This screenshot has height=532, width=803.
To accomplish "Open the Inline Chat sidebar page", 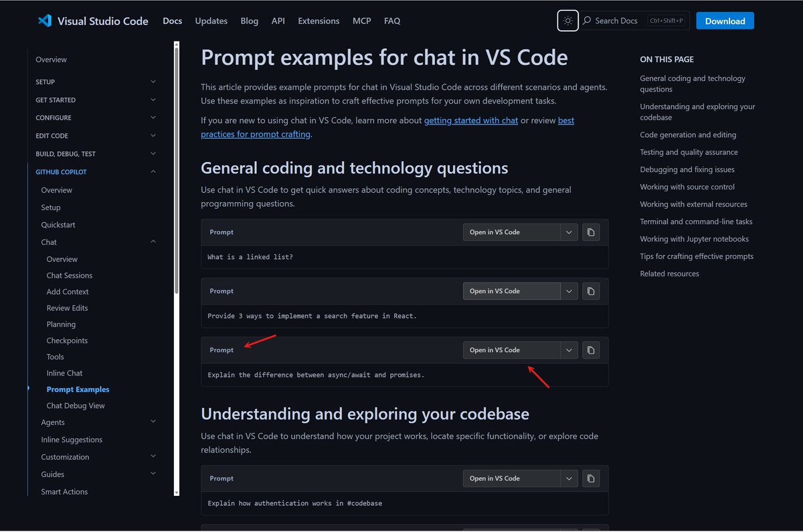I will coord(64,373).
